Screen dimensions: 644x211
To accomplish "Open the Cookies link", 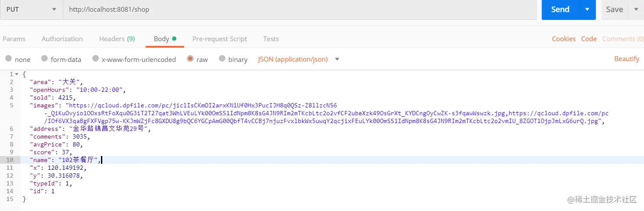I will [564, 39].
